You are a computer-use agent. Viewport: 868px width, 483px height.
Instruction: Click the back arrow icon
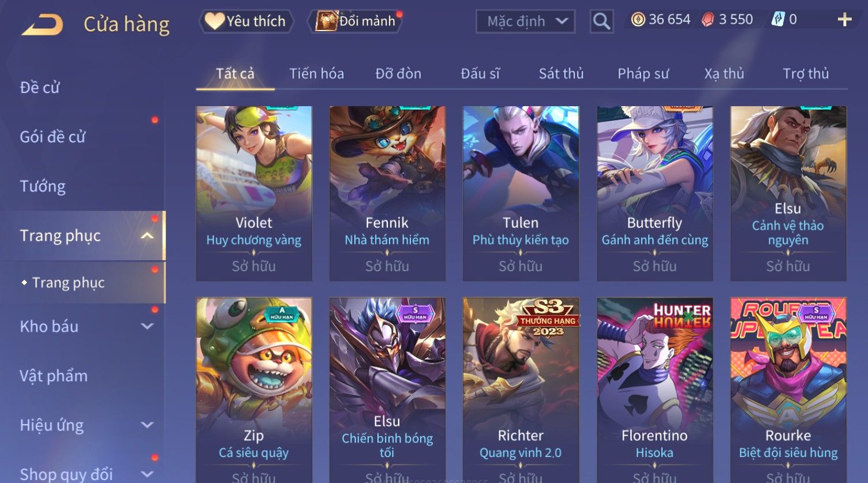point(43,24)
